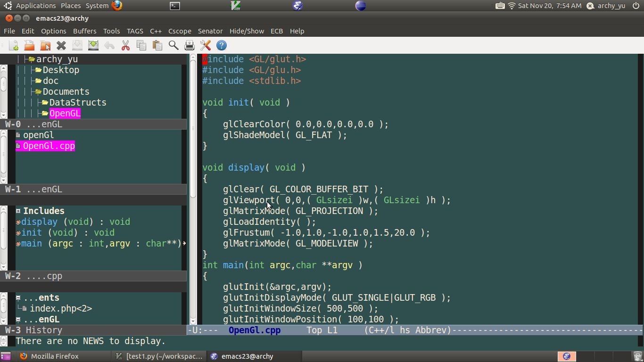Click the Eclipse sphere launcher icon
The width and height of the screenshot is (644, 362).
tap(360, 6)
